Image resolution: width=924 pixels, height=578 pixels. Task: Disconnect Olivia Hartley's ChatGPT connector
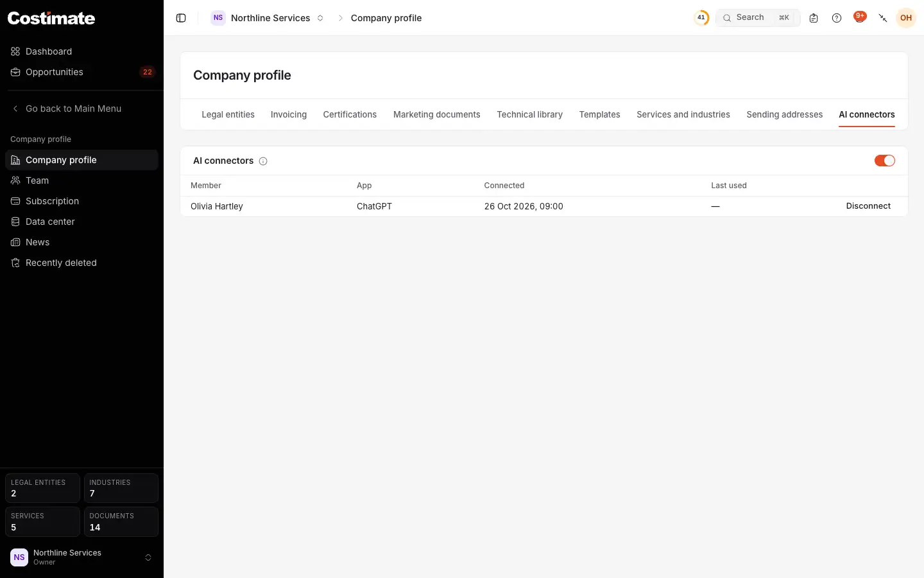pyautogui.click(x=868, y=206)
